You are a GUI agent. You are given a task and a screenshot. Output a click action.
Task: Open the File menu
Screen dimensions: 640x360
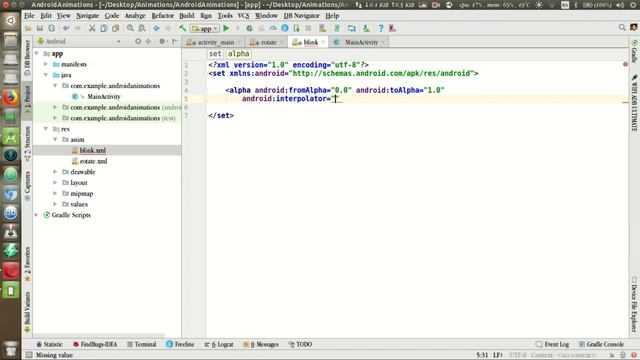pyautogui.click(x=29, y=16)
